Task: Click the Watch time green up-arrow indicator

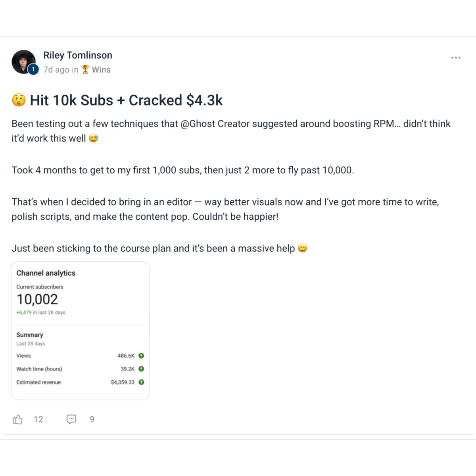Action: click(141, 369)
